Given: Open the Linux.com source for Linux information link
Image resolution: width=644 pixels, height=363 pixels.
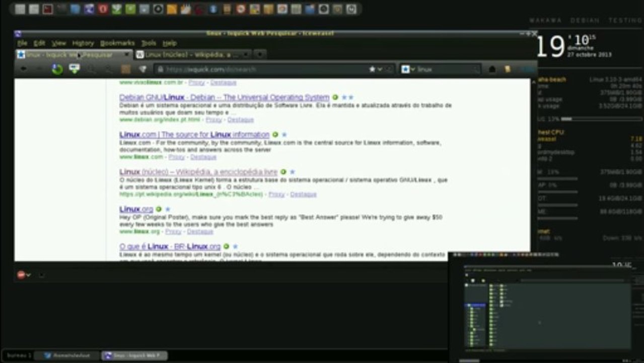Looking at the screenshot, I should pyautogui.click(x=194, y=135).
